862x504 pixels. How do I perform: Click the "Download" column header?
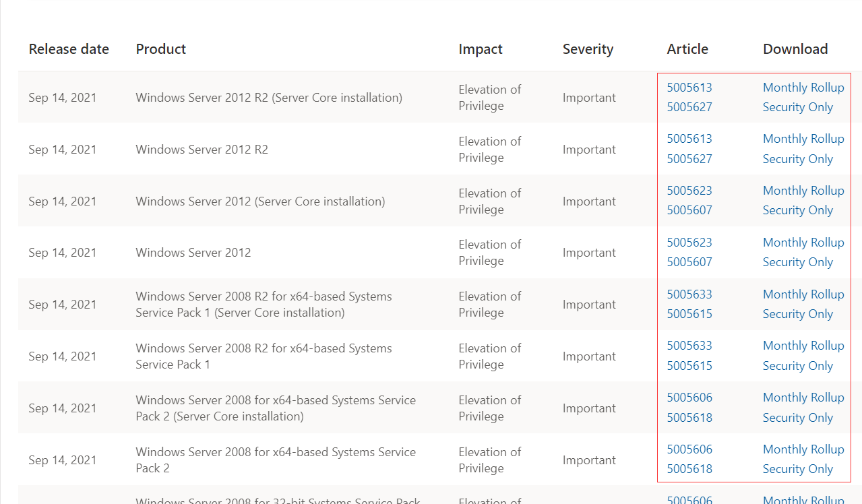click(795, 49)
